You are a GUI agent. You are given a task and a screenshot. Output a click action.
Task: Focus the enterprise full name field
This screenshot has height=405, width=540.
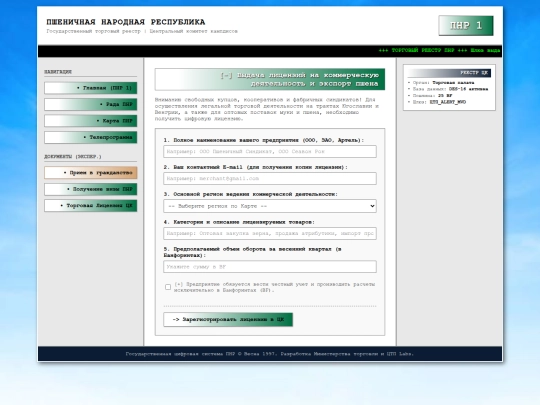tap(270, 152)
